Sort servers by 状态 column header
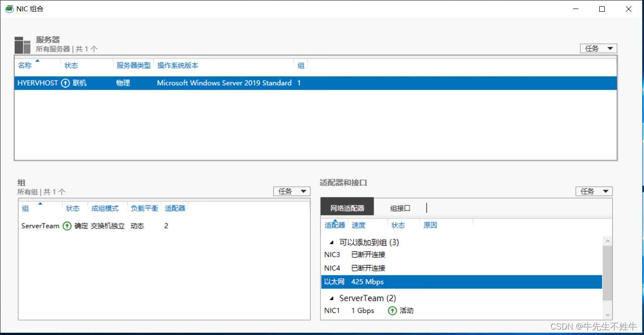The width and height of the screenshot is (644, 335). [x=71, y=65]
